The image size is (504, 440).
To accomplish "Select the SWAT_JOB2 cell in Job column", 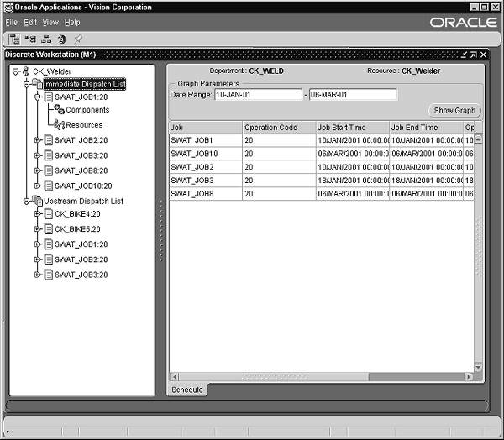I will pos(206,167).
